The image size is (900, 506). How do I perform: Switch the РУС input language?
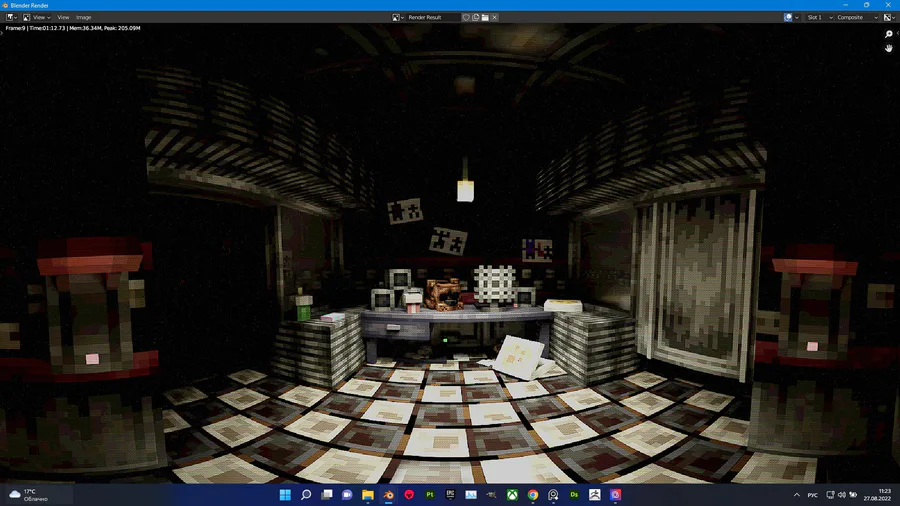pyautogui.click(x=813, y=495)
